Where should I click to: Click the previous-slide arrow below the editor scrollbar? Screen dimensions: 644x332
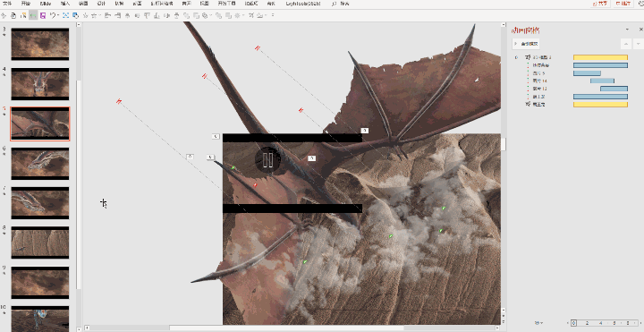[x=503, y=317]
